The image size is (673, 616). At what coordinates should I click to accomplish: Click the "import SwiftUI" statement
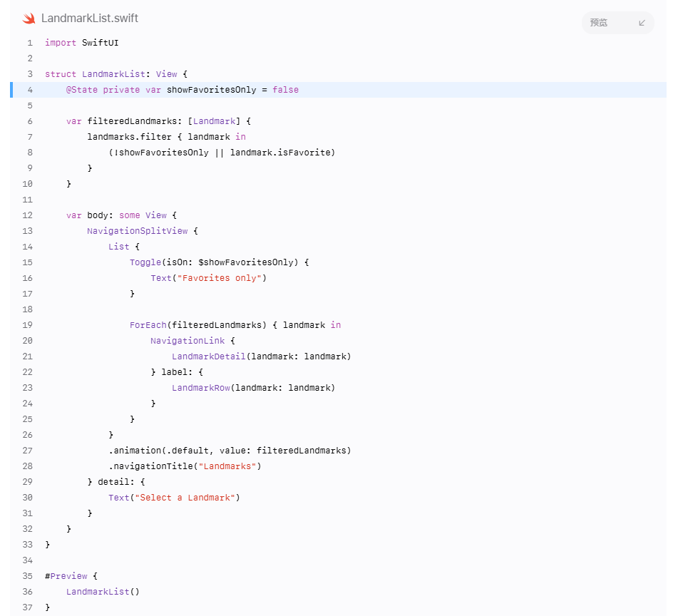tap(81, 43)
